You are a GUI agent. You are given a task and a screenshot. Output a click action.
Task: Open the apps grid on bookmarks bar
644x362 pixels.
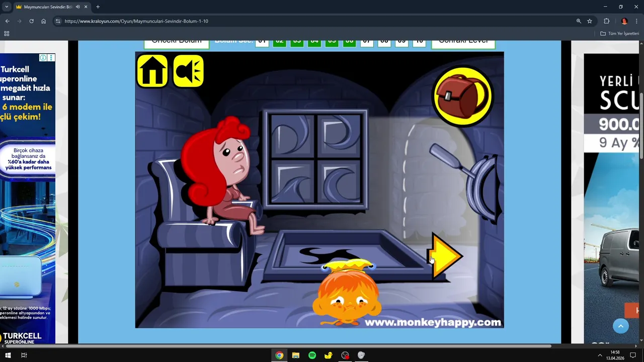[7, 33]
